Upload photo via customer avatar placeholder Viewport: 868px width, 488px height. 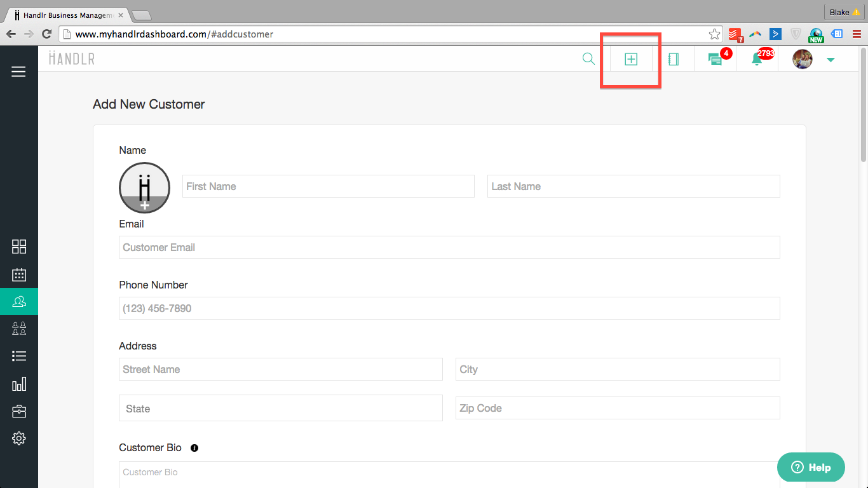(144, 187)
